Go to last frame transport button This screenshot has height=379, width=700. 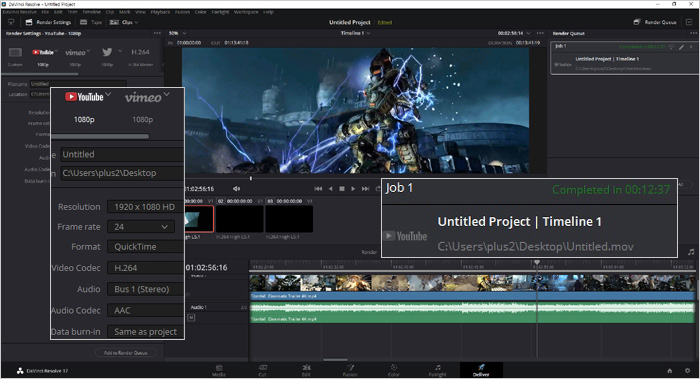[x=365, y=189]
